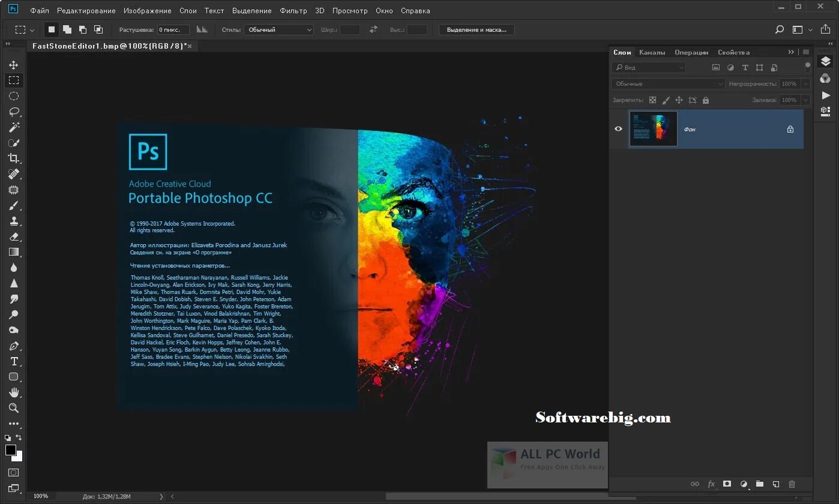Open the Search magnifier in options bar
This screenshot has height=504, width=839.
(x=780, y=29)
